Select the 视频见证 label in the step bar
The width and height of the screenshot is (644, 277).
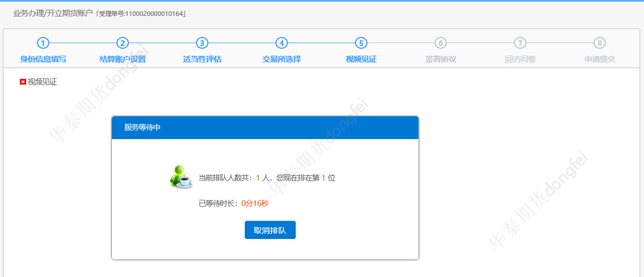click(x=361, y=59)
